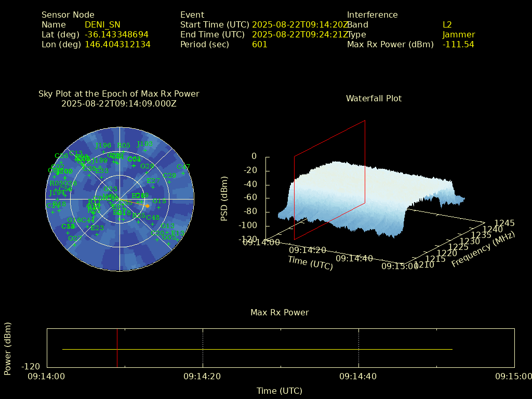Click satellite J196 marker on sky plot
Viewport: 532px width, 399px height.
click(103, 152)
